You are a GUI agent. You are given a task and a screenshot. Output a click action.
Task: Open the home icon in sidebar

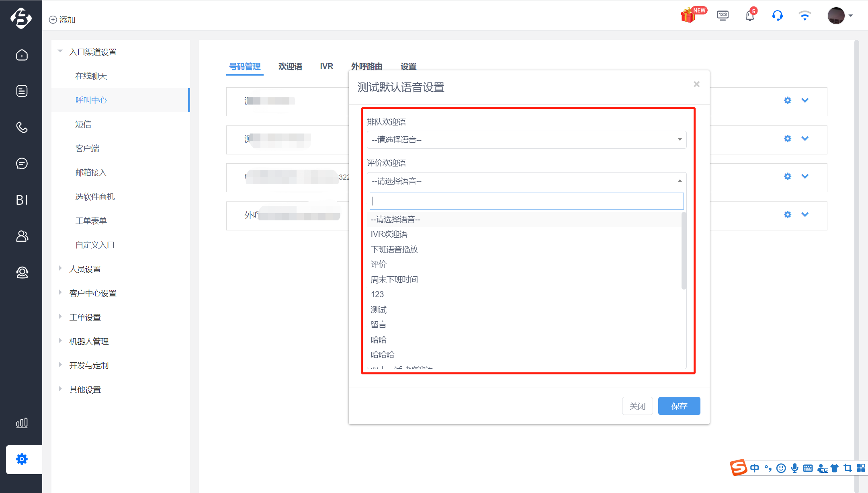point(22,55)
